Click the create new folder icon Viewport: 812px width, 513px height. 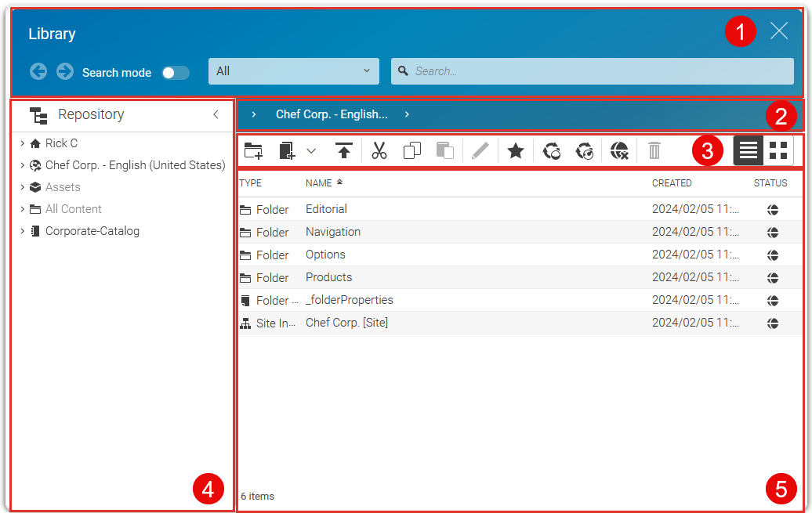click(x=253, y=150)
